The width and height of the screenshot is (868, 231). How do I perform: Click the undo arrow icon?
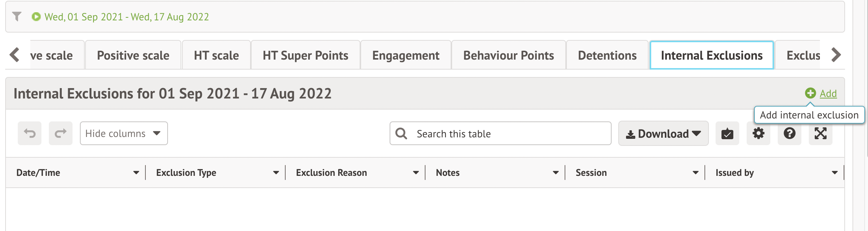(30, 133)
